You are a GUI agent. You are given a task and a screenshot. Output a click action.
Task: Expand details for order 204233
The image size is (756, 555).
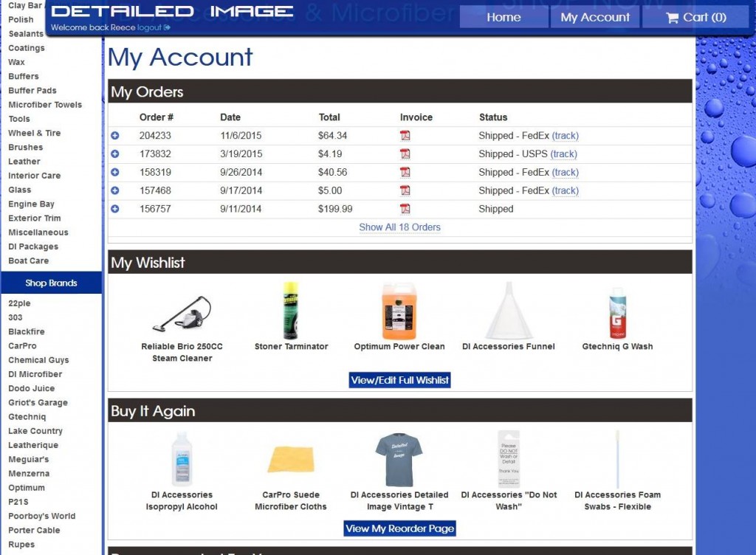pyautogui.click(x=115, y=136)
